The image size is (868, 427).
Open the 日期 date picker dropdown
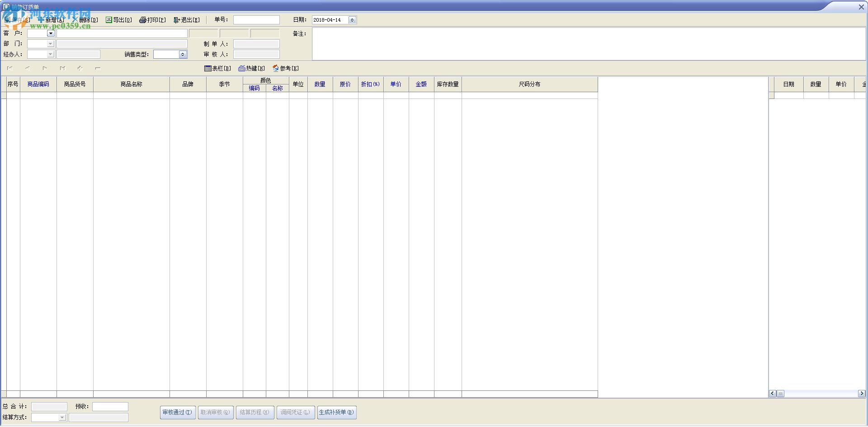pos(352,20)
